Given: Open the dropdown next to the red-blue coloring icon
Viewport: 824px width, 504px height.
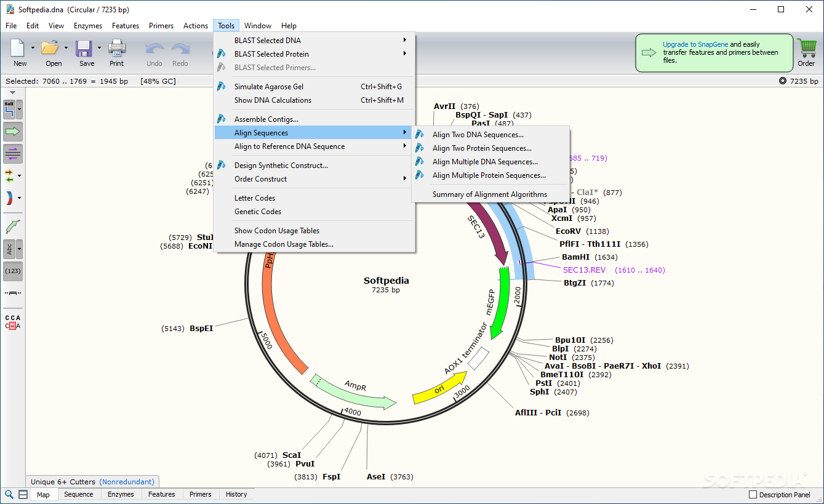Looking at the screenshot, I should point(20,198).
